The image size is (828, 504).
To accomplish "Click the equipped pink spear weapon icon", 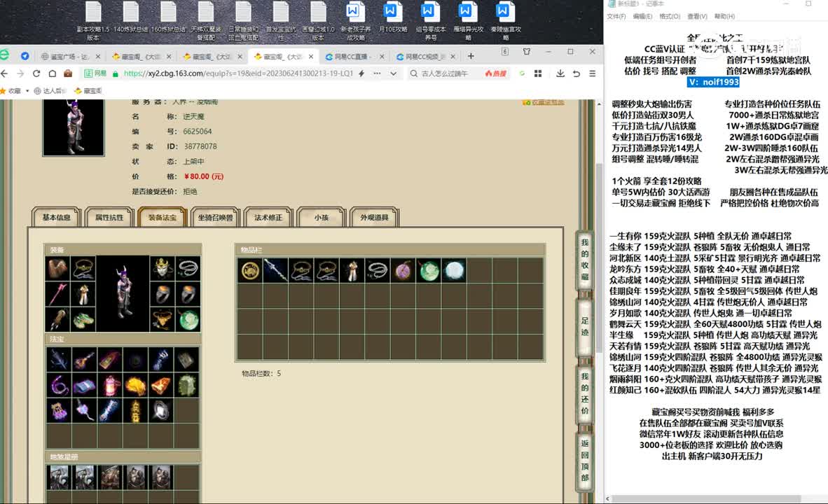I will [57, 294].
